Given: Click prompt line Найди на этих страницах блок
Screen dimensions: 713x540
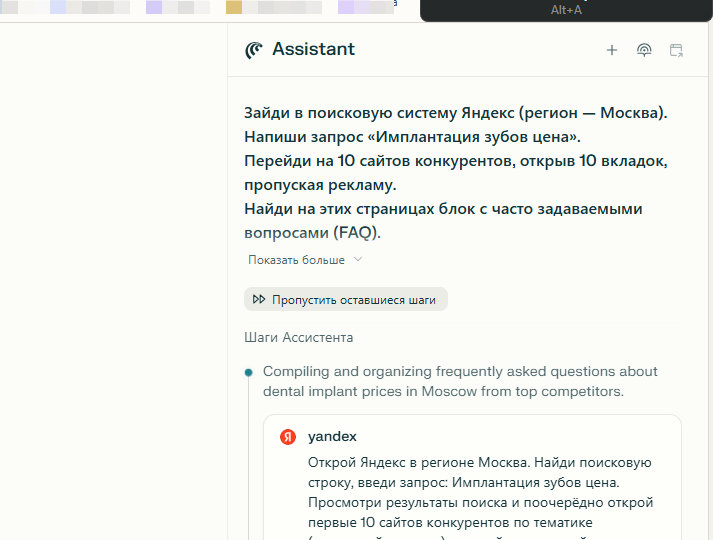Looking at the screenshot, I should point(443,209).
